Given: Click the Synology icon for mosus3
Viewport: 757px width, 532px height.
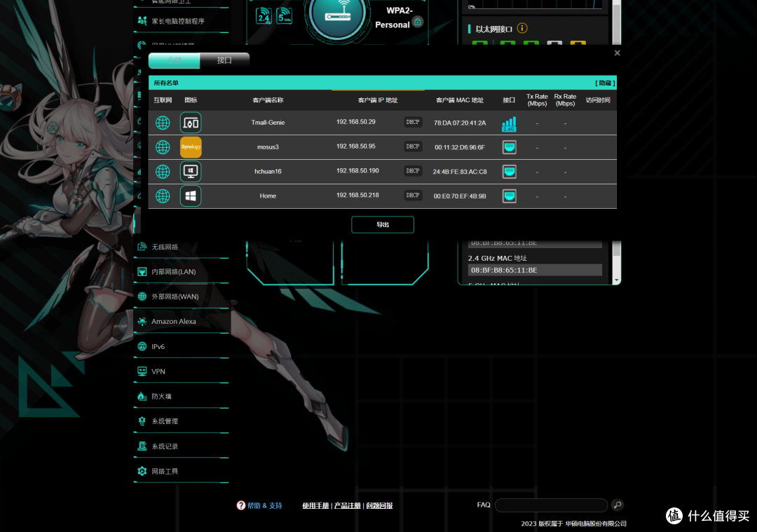Looking at the screenshot, I should point(191,147).
